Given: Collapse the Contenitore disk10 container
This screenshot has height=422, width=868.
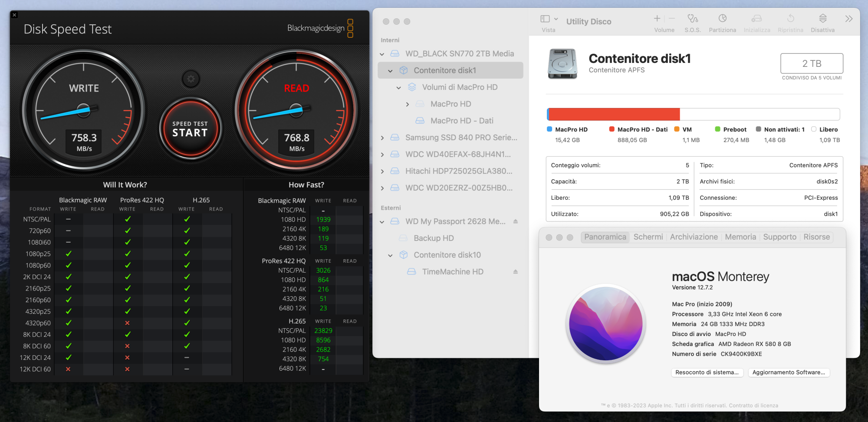Looking at the screenshot, I should coord(390,256).
